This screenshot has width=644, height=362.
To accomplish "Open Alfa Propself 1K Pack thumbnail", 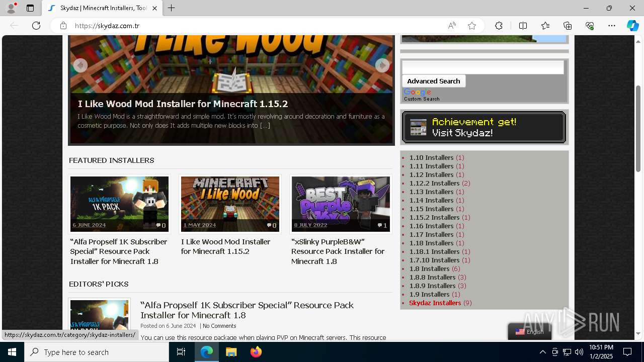I will point(119,204).
